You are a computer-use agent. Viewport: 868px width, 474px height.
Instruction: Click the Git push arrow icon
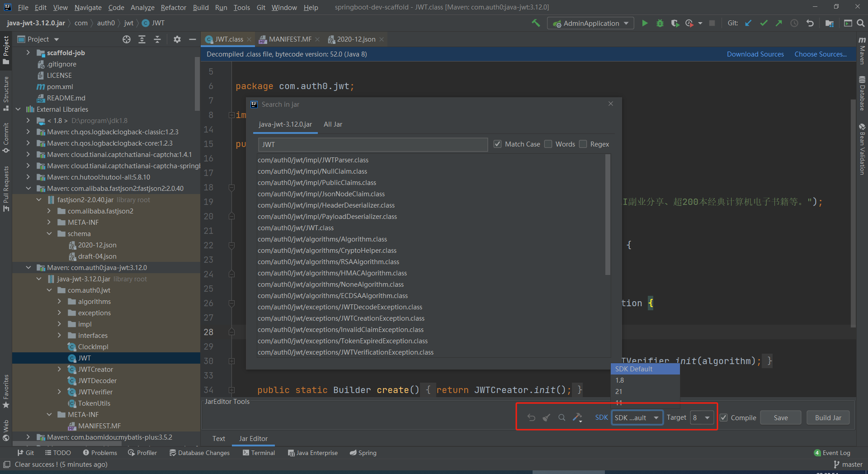pos(778,23)
